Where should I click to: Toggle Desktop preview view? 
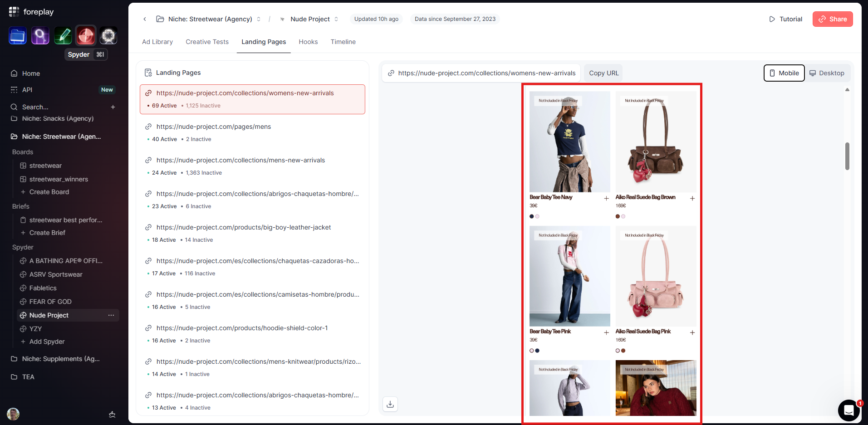(827, 73)
